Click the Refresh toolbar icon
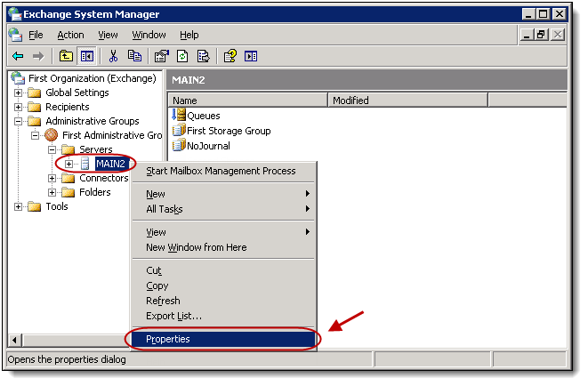The height and width of the screenshot is (386, 588). click(182, 56)
